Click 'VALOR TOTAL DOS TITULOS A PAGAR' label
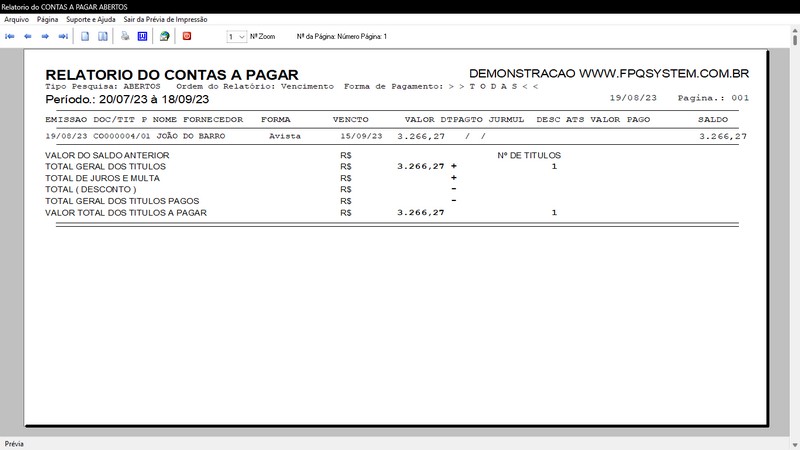This screenshot has width=800, height=450. [126, 213]
